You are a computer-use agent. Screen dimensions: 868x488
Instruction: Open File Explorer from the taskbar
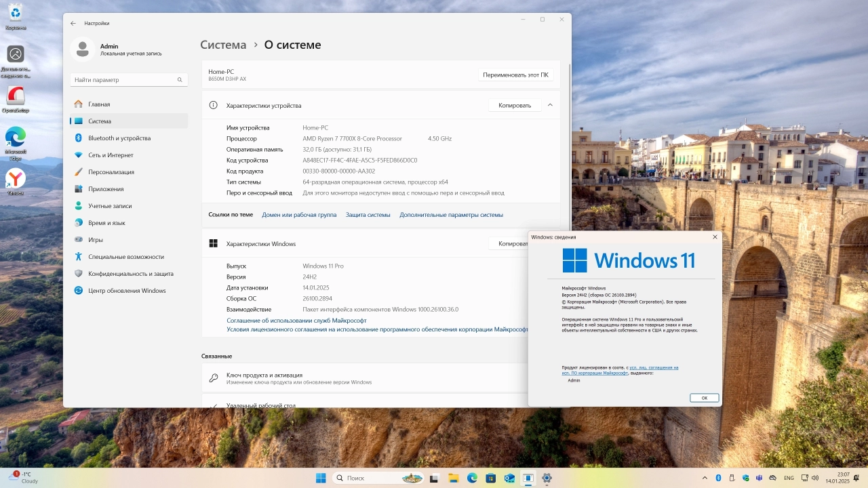tap(453, 478)
